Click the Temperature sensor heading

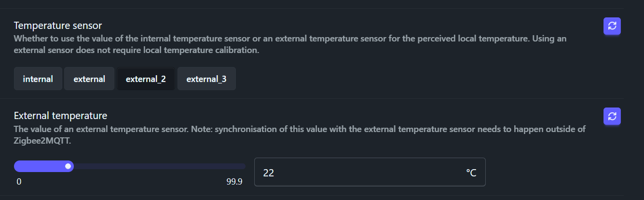coord(58,25)
